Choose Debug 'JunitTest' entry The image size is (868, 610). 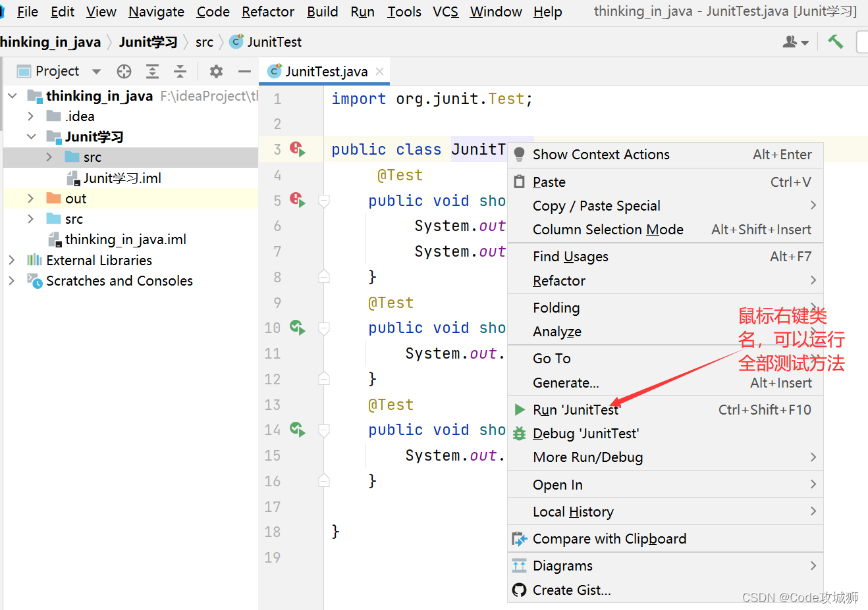click(665, 434)
